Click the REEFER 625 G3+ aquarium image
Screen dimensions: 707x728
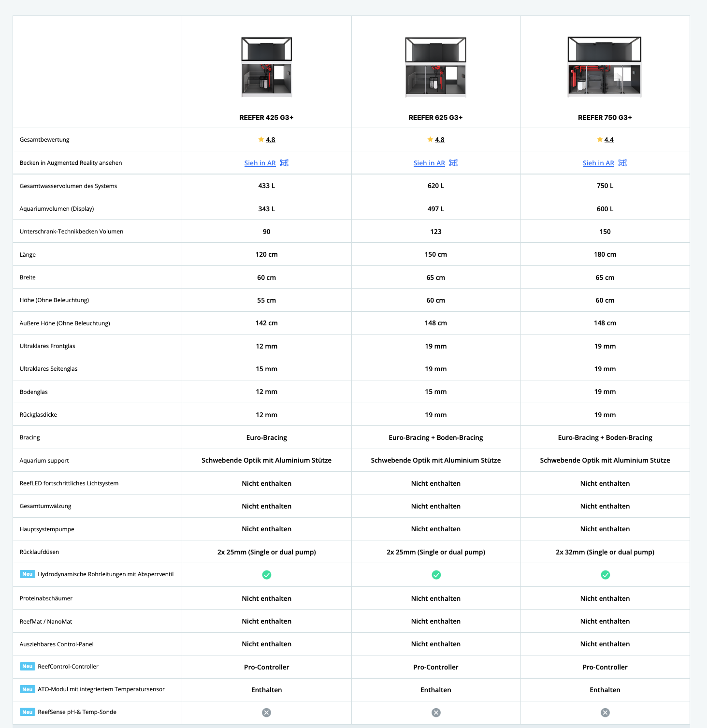(436, 67)
